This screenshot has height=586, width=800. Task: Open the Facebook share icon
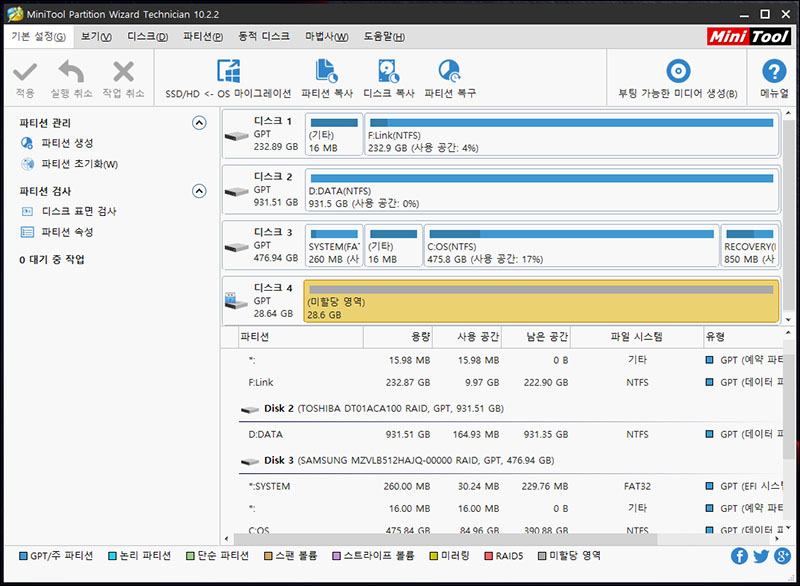pyautogui.click(x=739, y=556)
